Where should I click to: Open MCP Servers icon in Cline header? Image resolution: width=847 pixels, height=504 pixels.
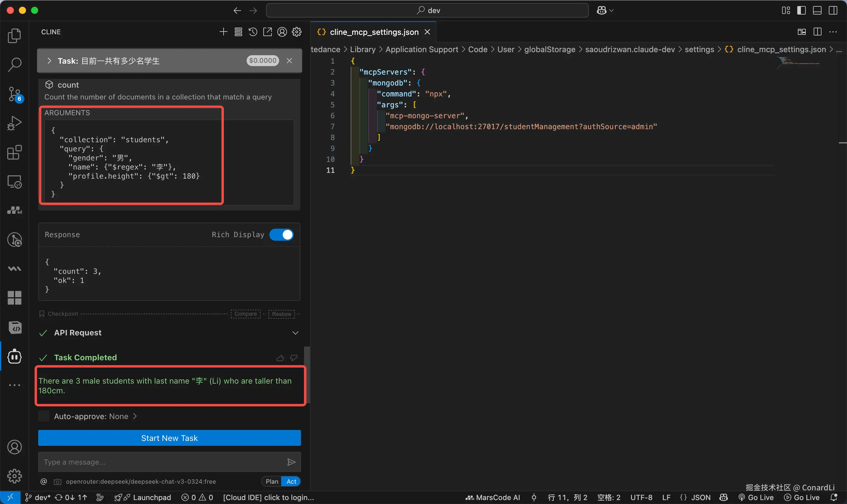[x=238, y=32]
